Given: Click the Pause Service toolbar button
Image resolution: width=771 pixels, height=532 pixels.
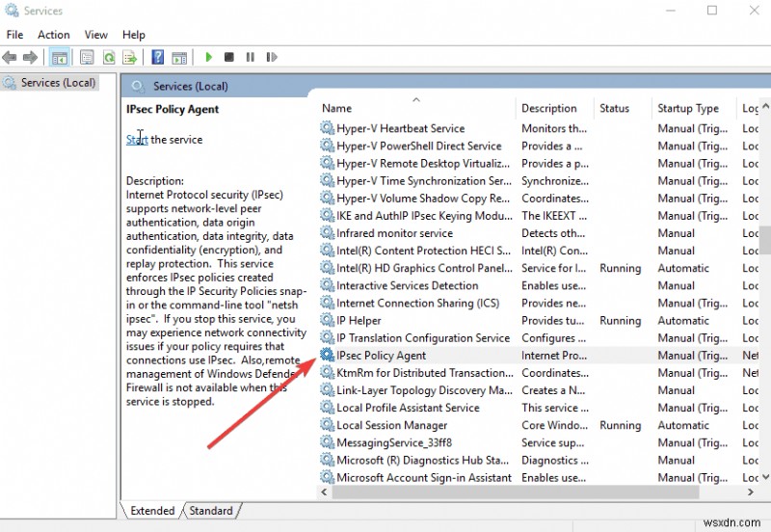Looking at the screenshot, I should tap(251, 57).
